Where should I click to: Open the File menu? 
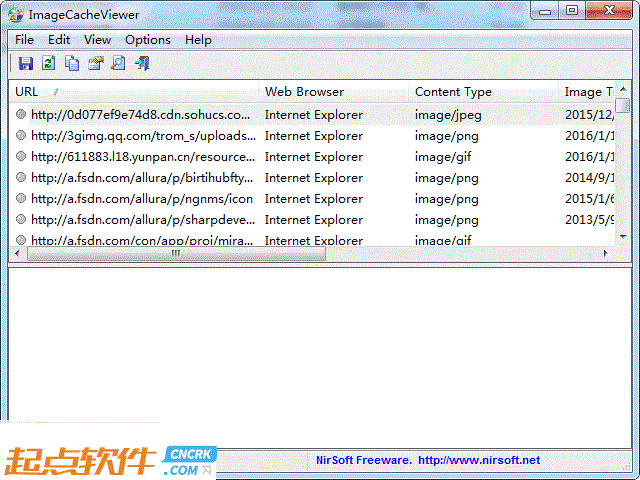(x=24, y=40)
